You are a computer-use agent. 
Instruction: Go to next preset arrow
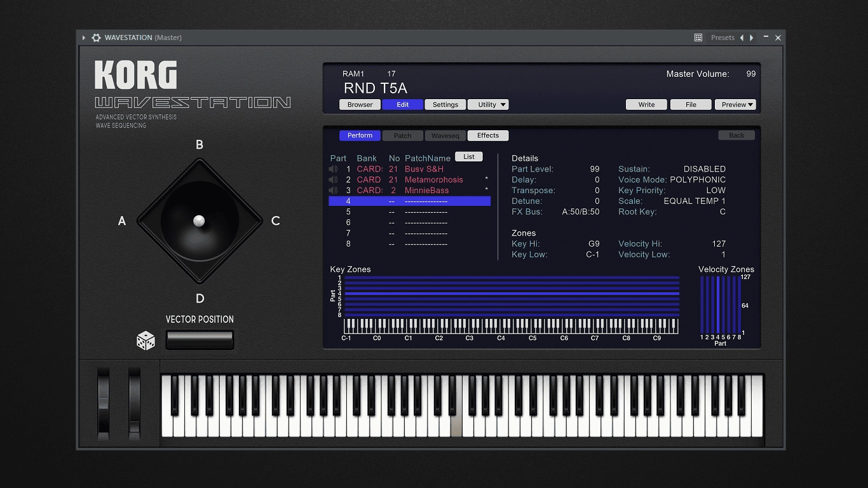coord(752,37)
